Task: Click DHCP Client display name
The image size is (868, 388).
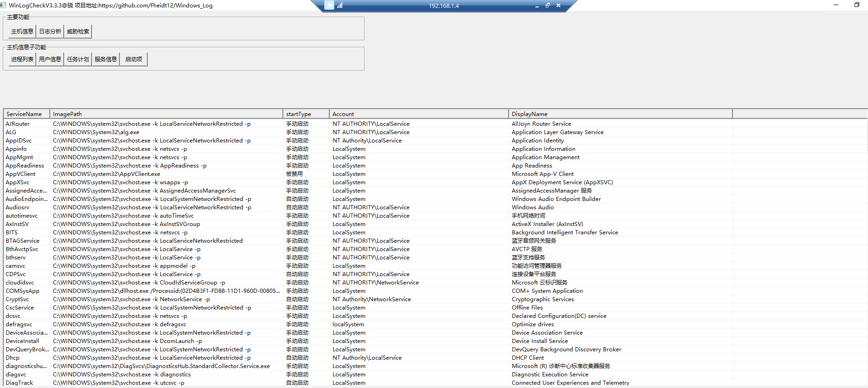Action: point(528,358)
